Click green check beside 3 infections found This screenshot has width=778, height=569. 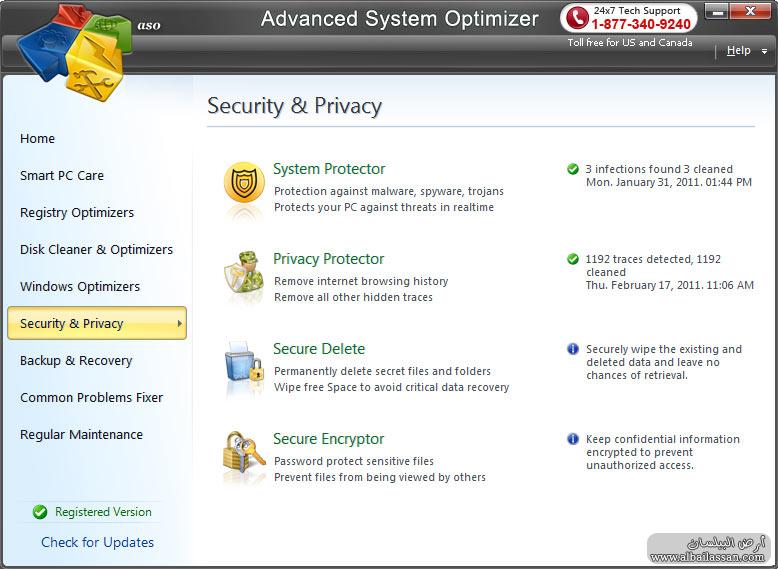(573, 169)
